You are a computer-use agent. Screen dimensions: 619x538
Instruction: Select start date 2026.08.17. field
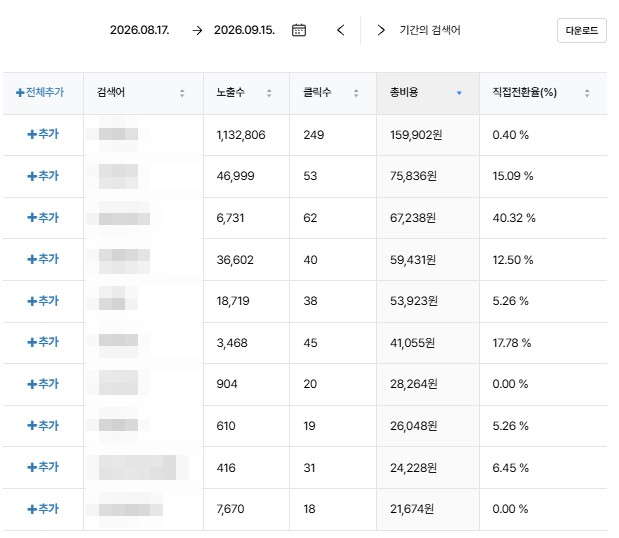coord(140,30)
